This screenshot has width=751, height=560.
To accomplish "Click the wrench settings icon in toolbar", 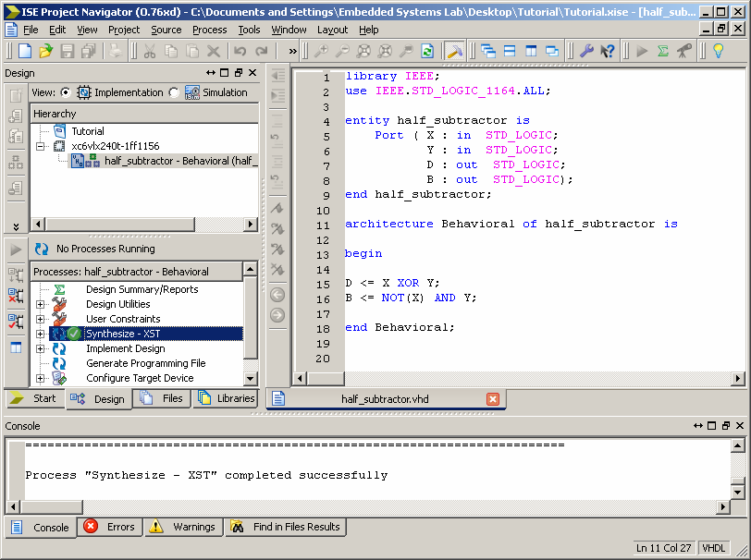I will (586, 52).
